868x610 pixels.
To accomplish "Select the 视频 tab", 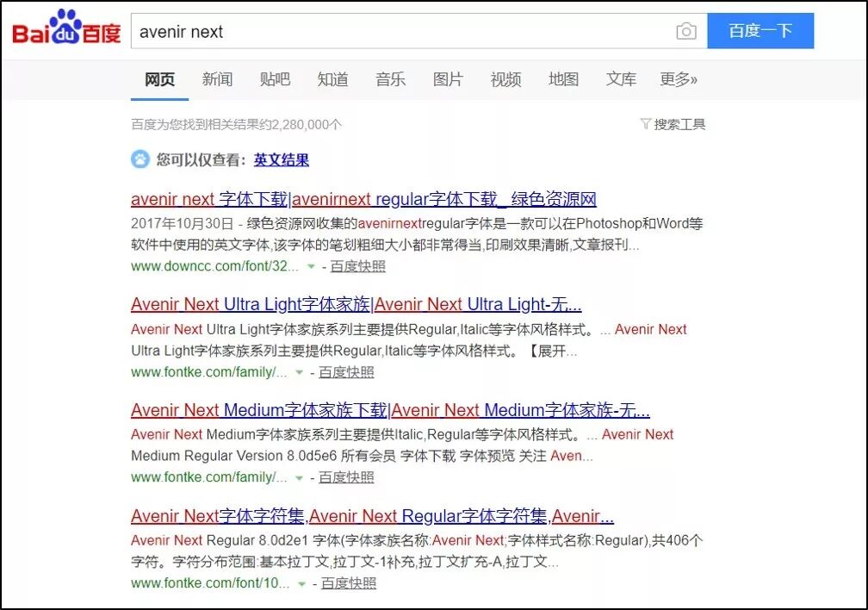I will [505, 79].
